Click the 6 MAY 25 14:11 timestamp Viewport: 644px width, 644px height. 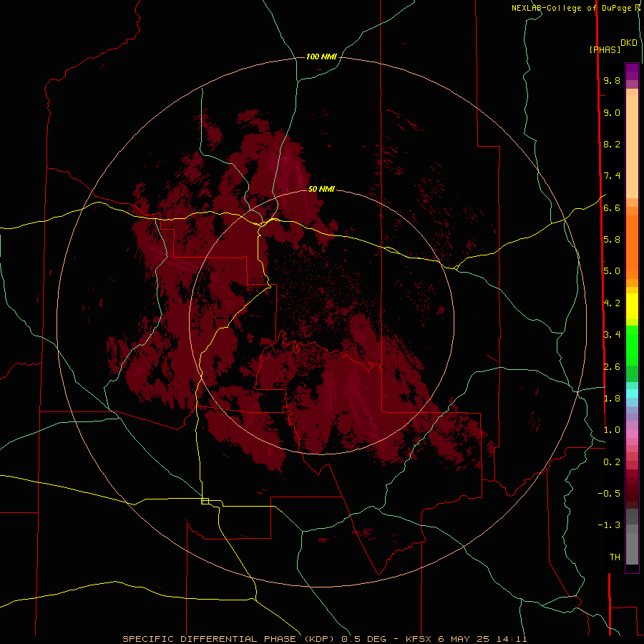pyautogui.click(x=482, y=639)
